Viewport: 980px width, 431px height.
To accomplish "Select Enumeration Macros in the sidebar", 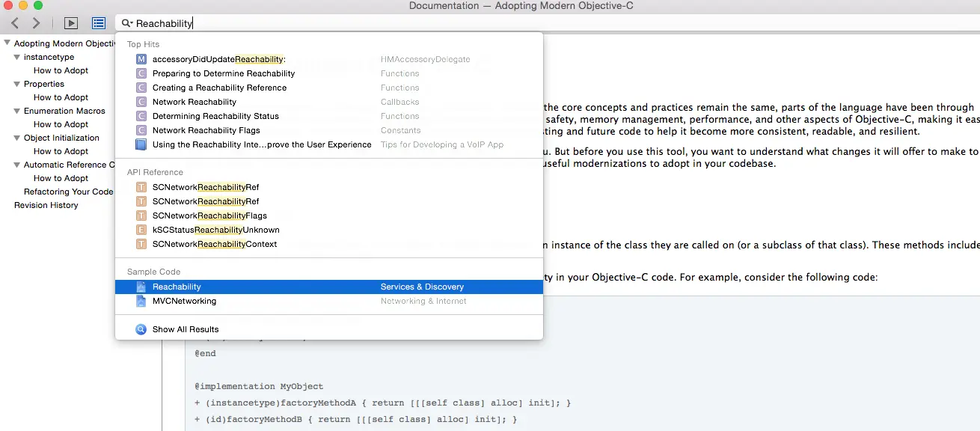I will pyautogui.click(x=64, y=111).
